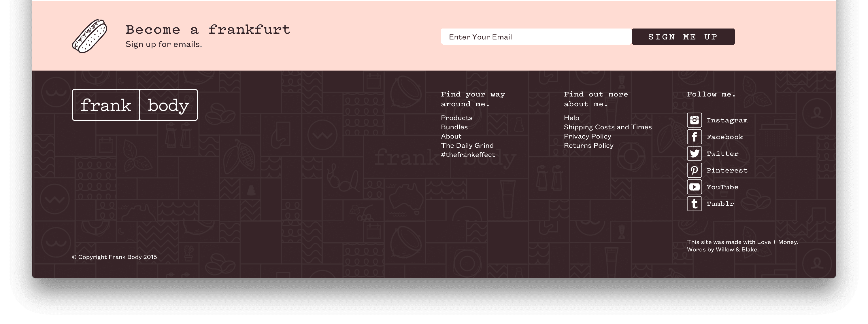
Task: Open the Returns Policy link
Action: point(588,145)
